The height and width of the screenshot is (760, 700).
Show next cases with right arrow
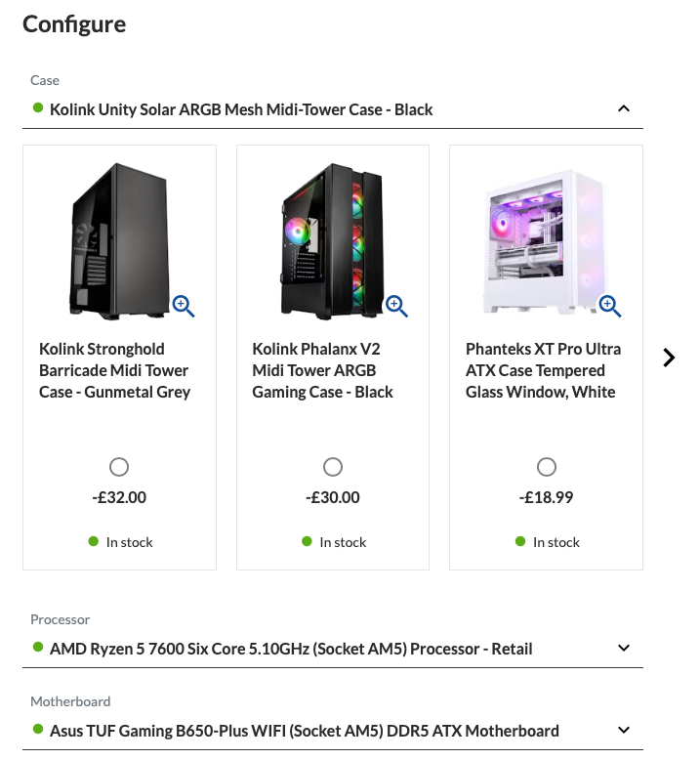click(669, 358)
